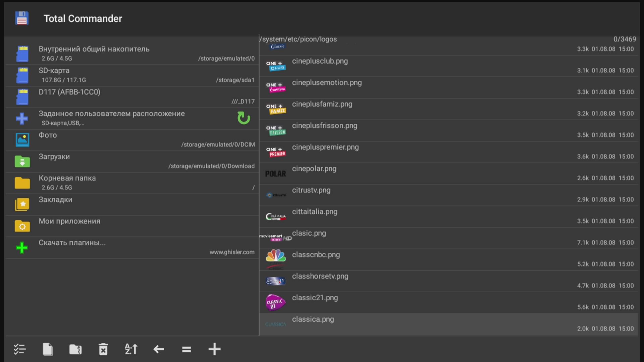The image size is (644, 362).
Task: Open Внутренний общий накопитель entry
Action: [132, 54]
